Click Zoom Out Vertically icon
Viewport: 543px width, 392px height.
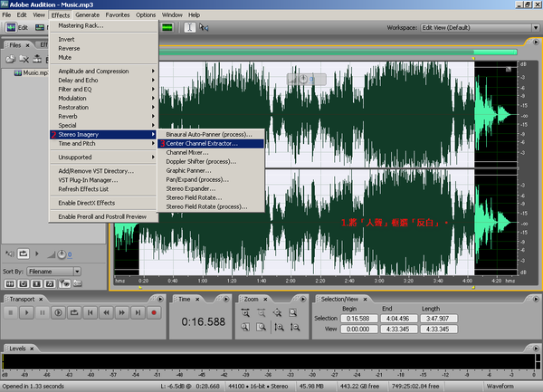click(295, 327)
